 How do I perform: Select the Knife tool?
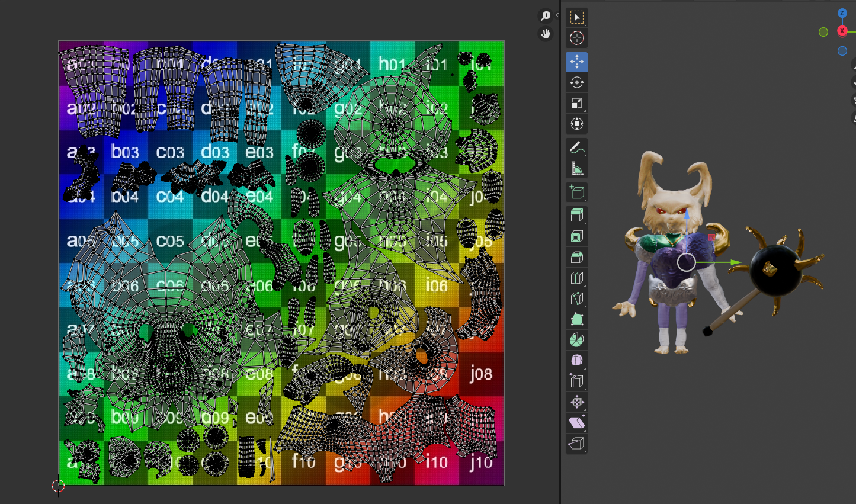point(576,298)
